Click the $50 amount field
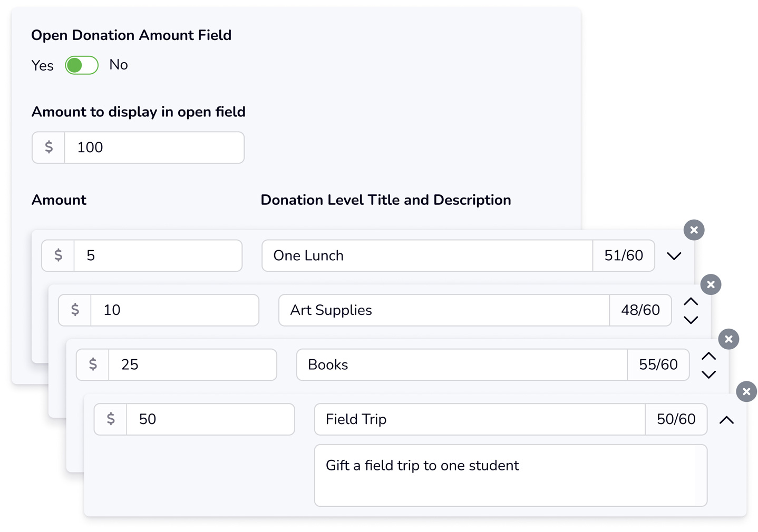This screenshot has width=758, height=532. pos(210,419)
